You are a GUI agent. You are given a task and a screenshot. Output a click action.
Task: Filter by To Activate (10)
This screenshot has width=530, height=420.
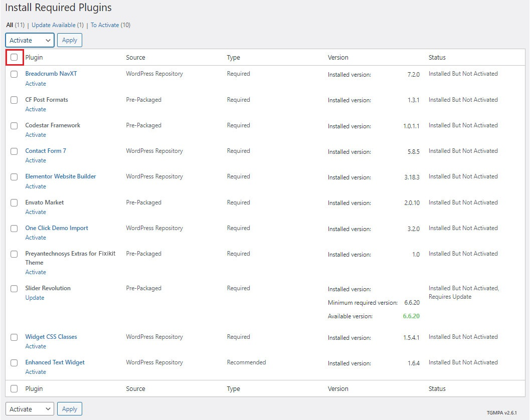coord(110,25)
